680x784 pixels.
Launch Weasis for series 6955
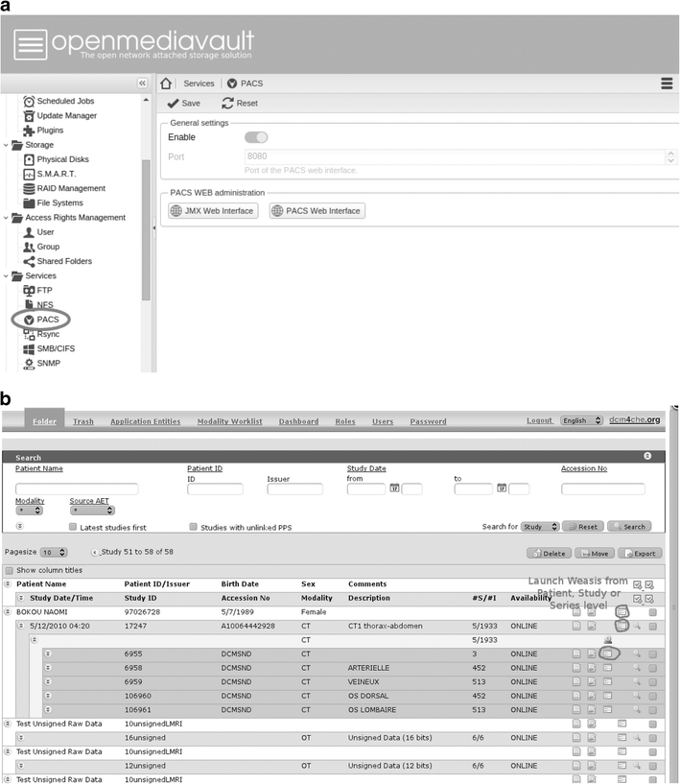point(607,653)
